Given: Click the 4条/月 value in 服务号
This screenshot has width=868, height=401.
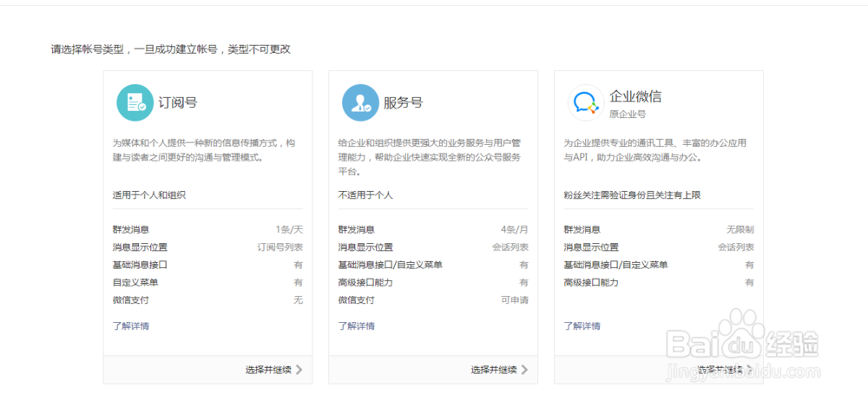Looking at the screenshot, I should tap(514, 229).
